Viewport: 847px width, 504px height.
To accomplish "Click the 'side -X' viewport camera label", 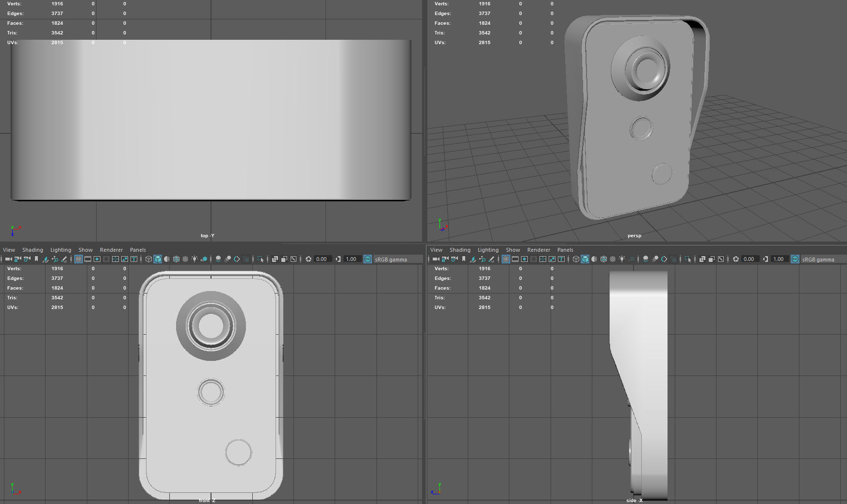I will [634, 500].
